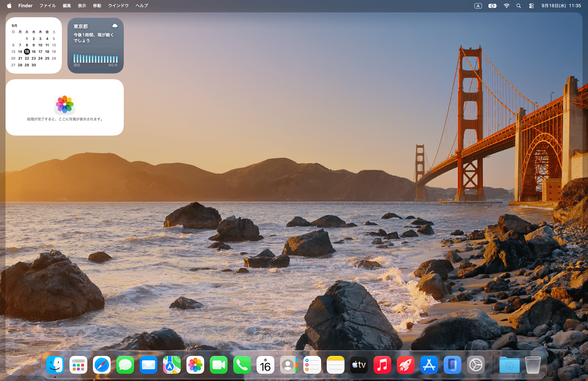Open Finder from the Dock

coord(55,365)
